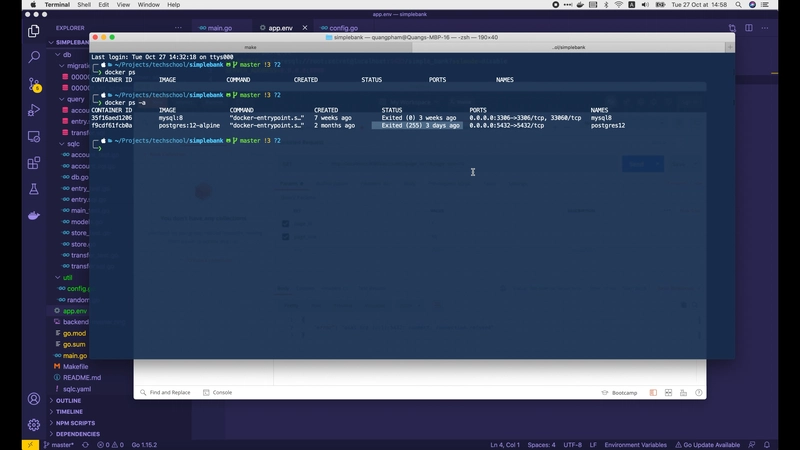Open Postman Bootcamp
Screen dimensions: 800x450
click(619, 392)
